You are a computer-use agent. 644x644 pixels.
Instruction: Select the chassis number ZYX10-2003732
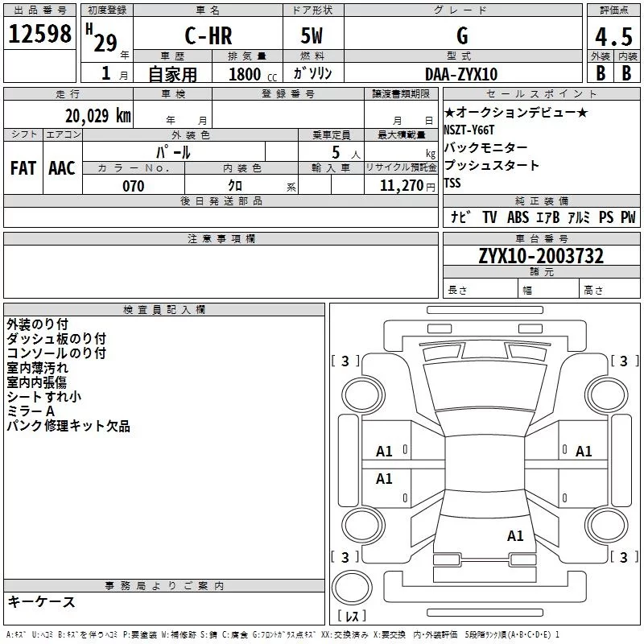(541, 256)
